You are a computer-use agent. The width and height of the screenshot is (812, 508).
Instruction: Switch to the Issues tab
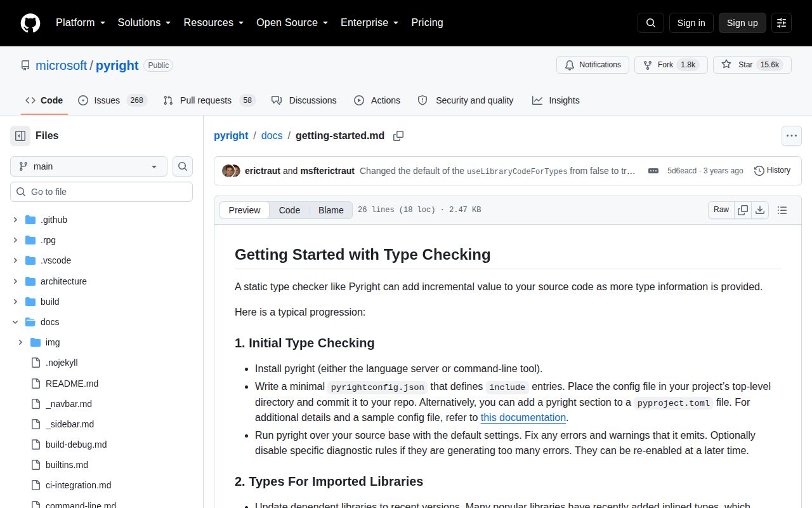click(112, 100)
